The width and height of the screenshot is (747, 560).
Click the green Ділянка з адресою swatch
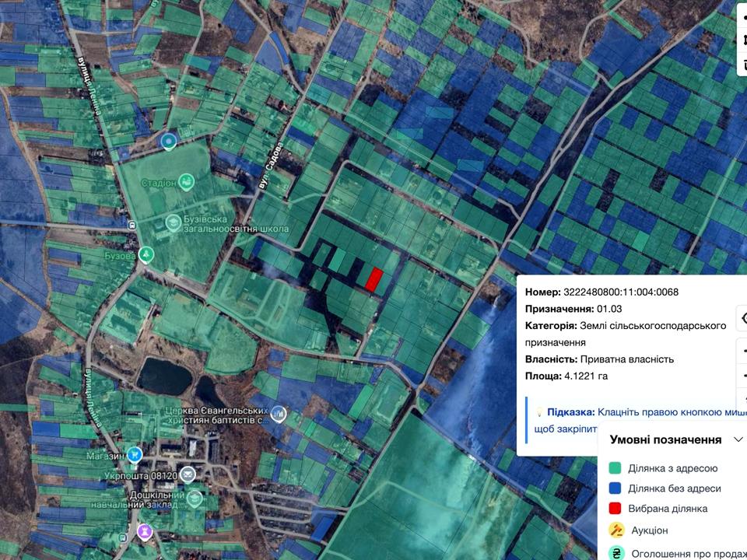(615, 468)
